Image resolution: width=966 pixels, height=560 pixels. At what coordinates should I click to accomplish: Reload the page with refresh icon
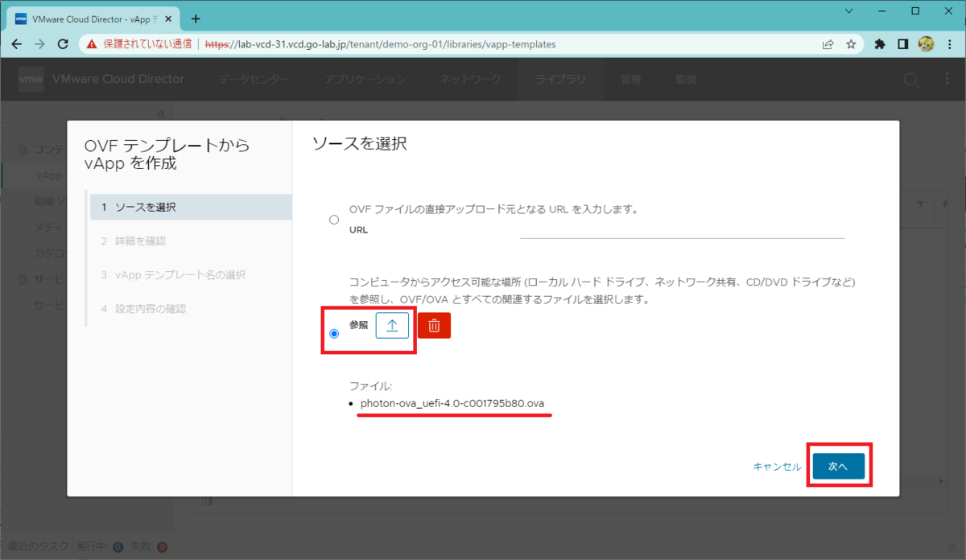[x=64, y=44]
